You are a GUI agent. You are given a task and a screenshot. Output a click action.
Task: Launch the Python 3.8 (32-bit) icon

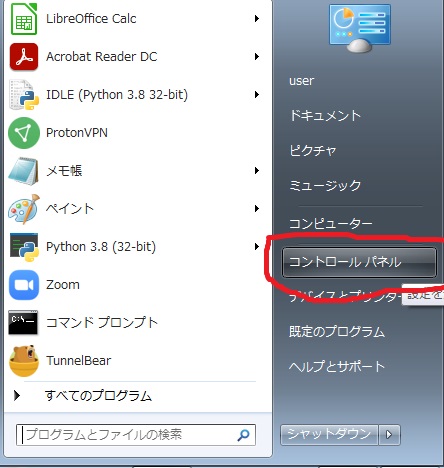23,247
